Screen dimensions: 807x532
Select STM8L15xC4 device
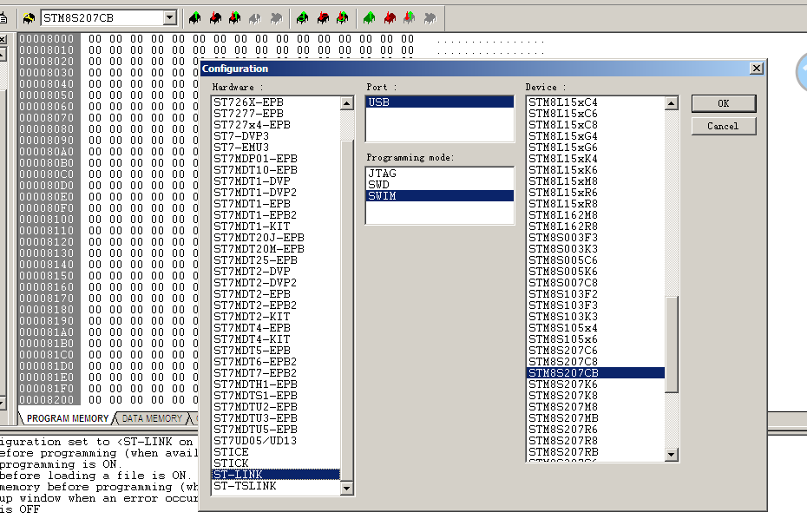pos(596,102)
